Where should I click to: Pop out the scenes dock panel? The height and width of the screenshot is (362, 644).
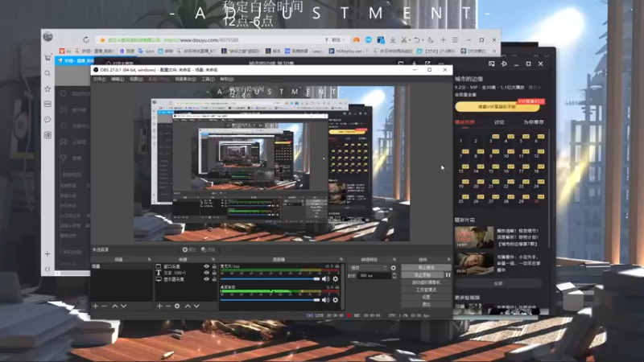(x=149, y=259)
